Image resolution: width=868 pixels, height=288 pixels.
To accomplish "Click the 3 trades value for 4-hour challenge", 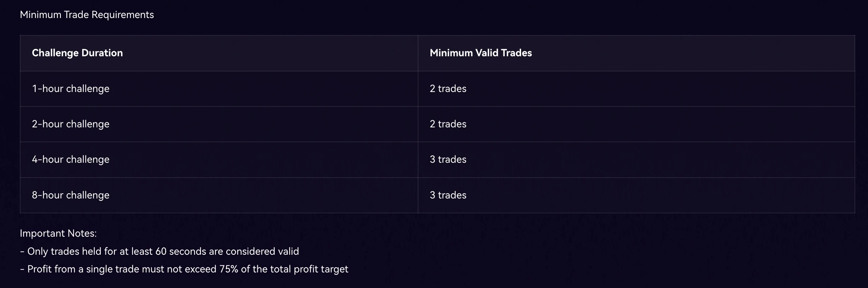I will click(448, 160).
